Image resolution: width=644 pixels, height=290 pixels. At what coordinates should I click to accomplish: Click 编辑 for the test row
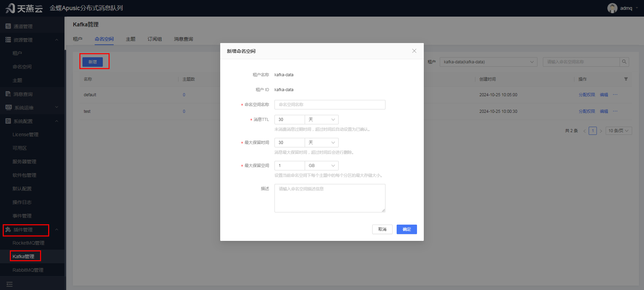click(x=604, y=111)
